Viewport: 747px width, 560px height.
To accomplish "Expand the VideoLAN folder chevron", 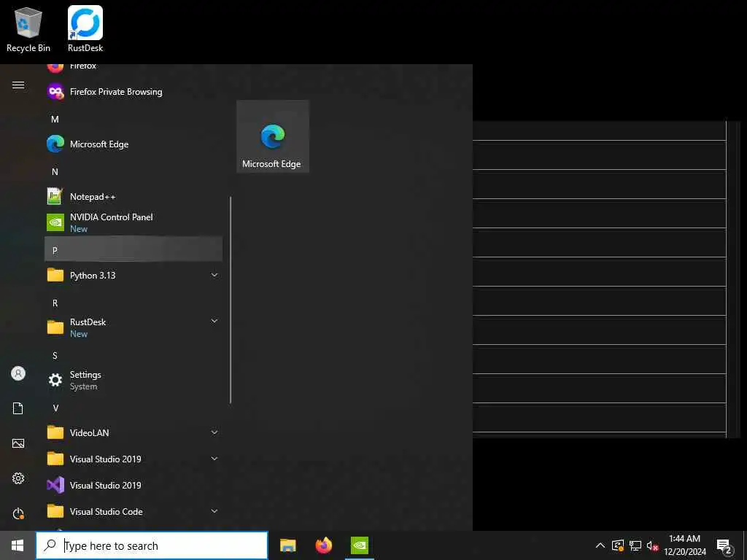I will pos(214,432).
